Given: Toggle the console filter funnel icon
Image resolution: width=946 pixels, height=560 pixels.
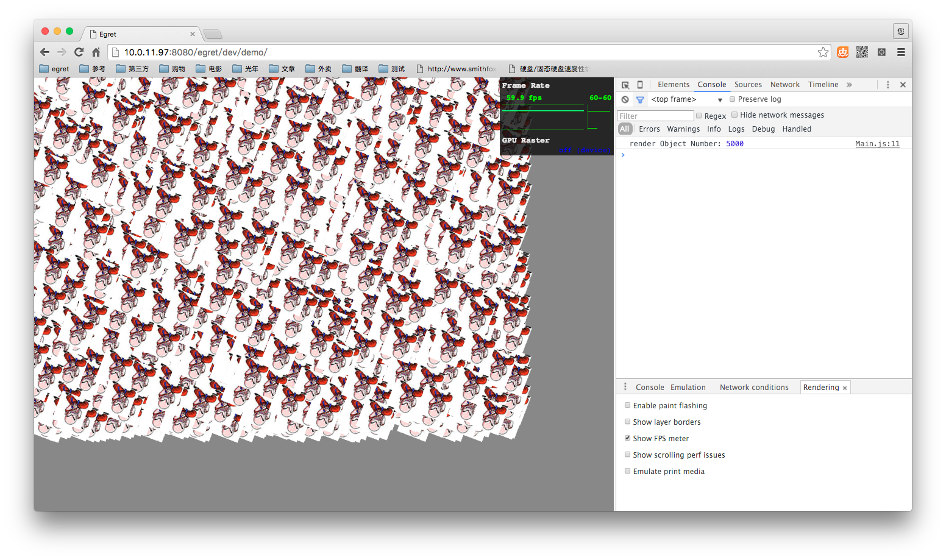Looking at the screenshot, I should (x=640, y=99).
